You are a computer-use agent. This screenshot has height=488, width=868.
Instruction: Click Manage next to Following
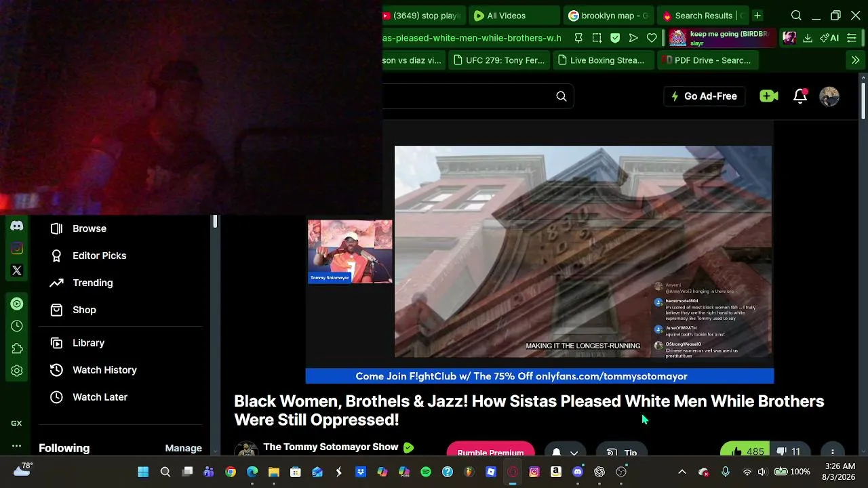[183, 448]
